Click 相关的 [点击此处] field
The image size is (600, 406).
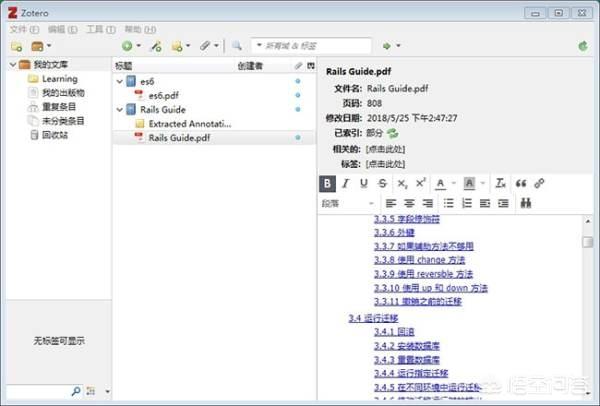[x=385, y=149]
